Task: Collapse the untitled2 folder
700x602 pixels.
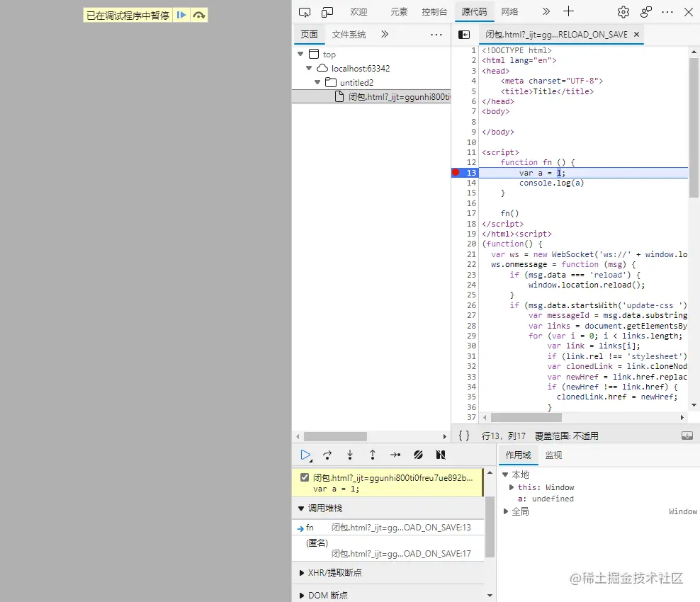Action: pyautogui.click(x=317, y=83)
